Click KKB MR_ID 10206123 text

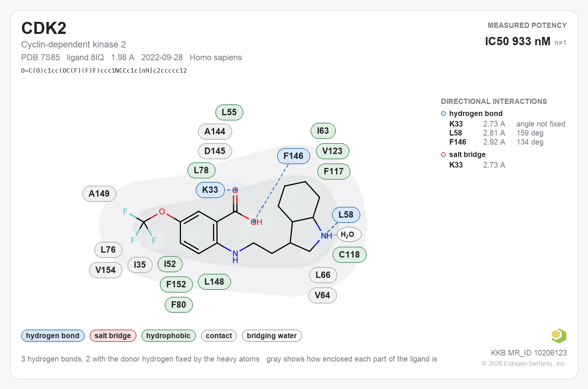529,353
